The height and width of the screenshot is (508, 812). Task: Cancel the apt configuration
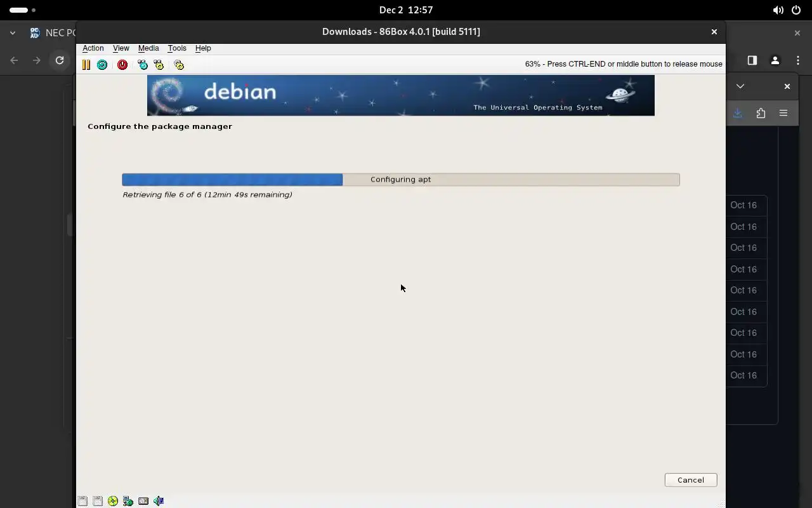click(x=691, y=480)
